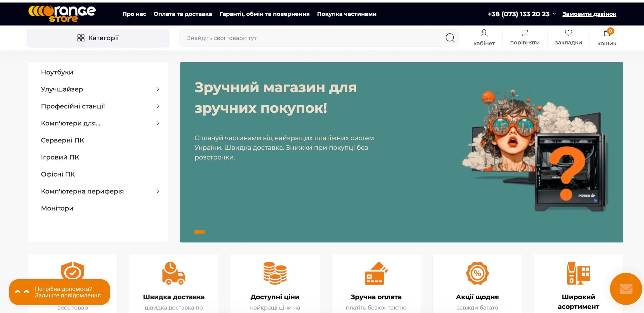The image size is (644, 313).
Task: Click the Акції щодня percent badge icon
Action: click(x=477, y=273)
